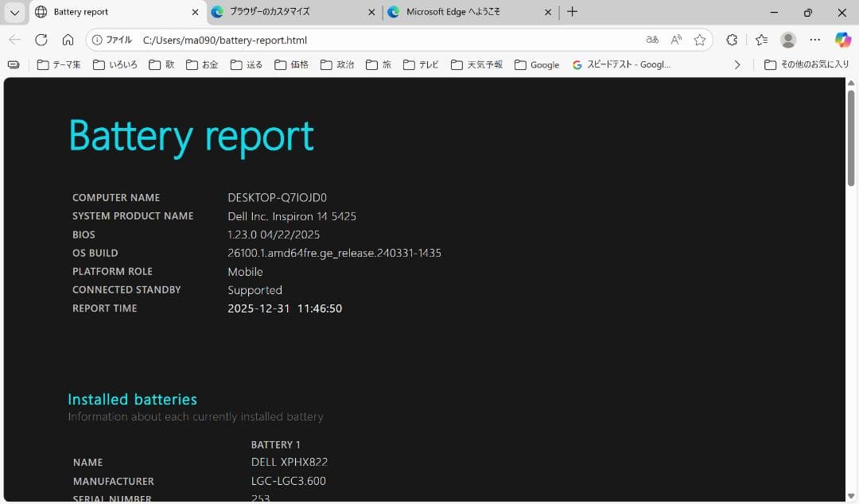The width and height of the screenshot is (859, 504).
Task: Open the Extensions puzzle icon
Action: tap(731, 40)
